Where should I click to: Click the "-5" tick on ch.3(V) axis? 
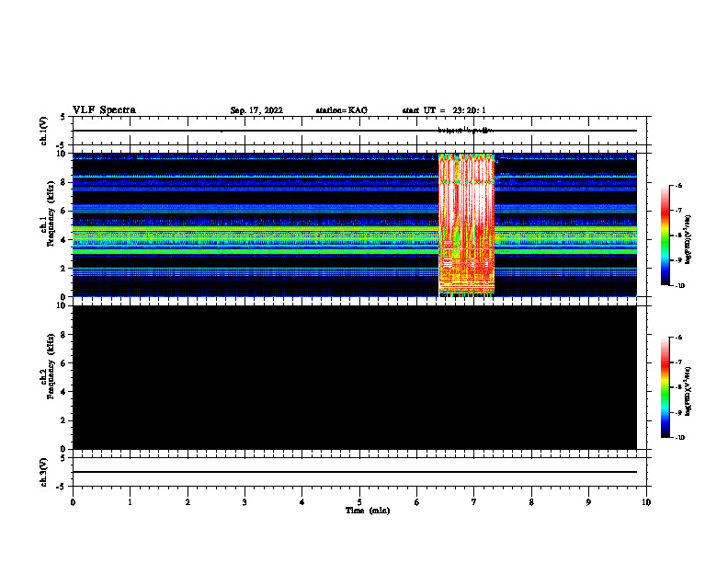tap(63, 487)
